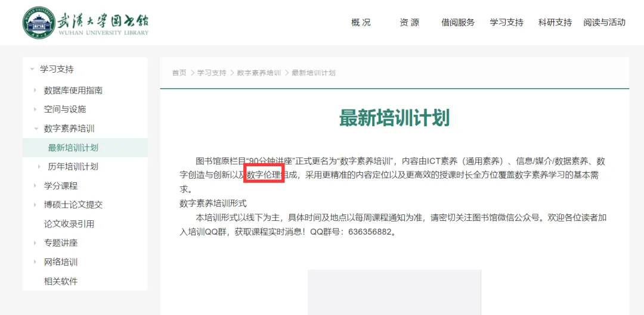The image size is (644, 315).
Task: Go to 首页 via breadcrumb
Action: 179,73
